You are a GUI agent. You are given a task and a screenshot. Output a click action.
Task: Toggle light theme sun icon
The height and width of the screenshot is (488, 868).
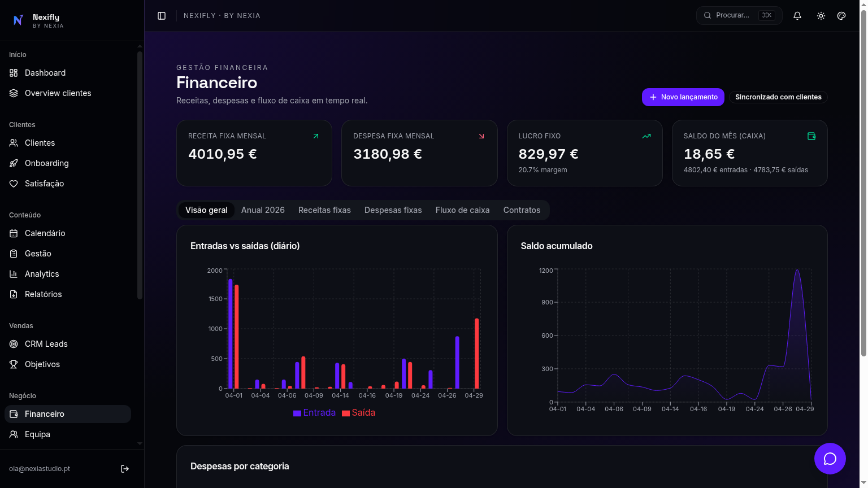821,16
